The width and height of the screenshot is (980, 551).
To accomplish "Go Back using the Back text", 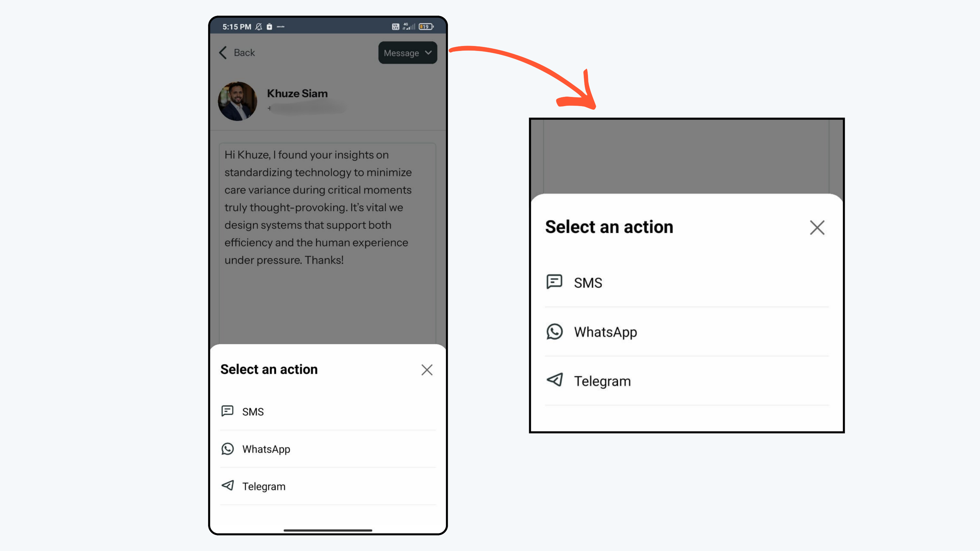I will (x=244, y=53).
